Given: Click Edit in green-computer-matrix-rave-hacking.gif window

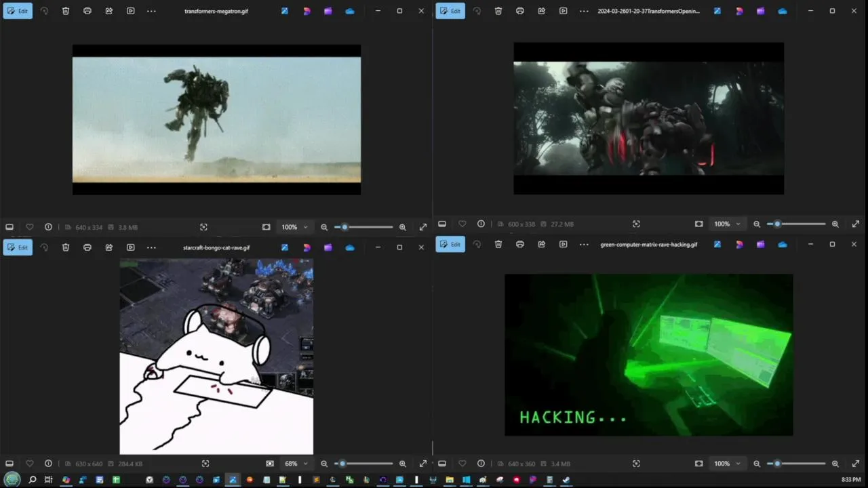Looking at the screenshot, I should [x=450, y=244].
